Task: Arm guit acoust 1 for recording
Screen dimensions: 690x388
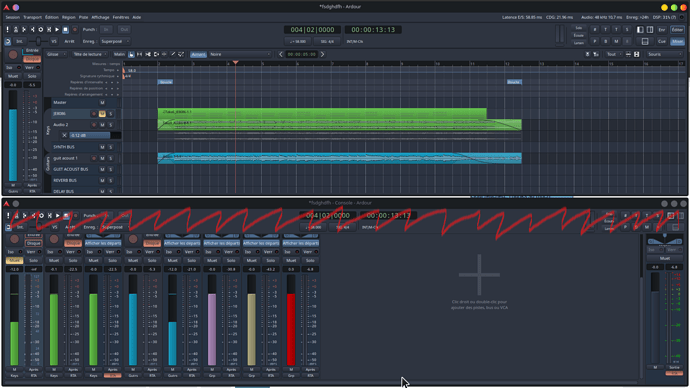Action: [x=93, y=158]
